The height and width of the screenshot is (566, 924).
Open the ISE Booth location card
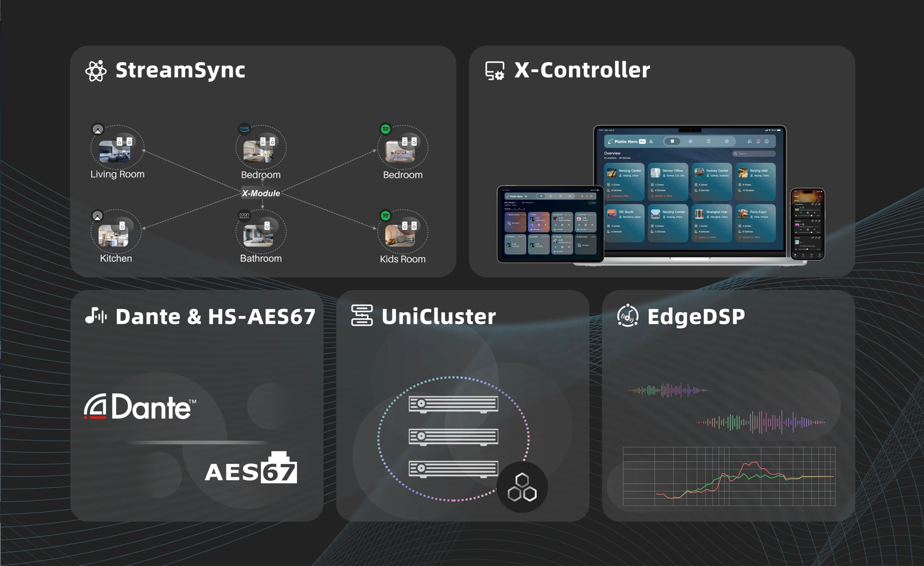coord(625,224)
